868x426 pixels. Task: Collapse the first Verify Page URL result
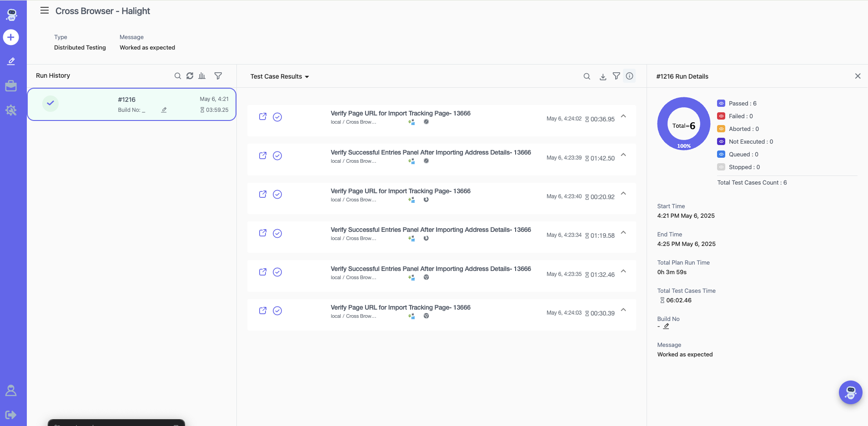(x=623, y=116)
